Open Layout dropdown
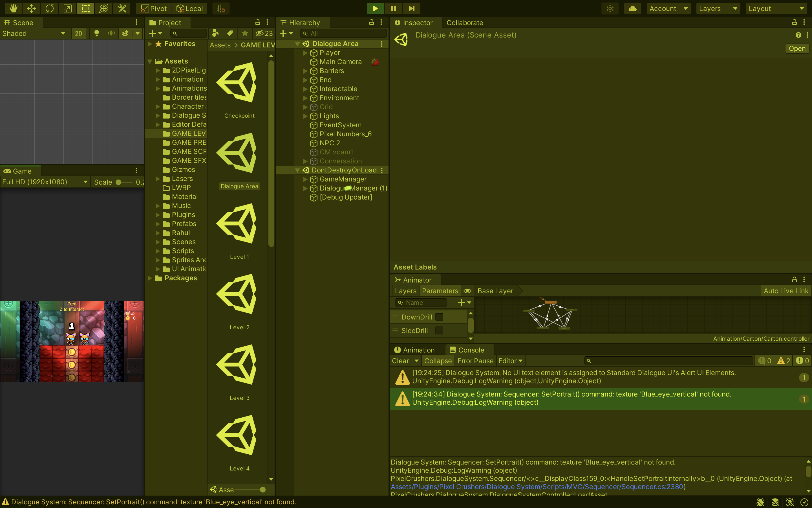Viewport: 812px width, 508px height. coord(776,8)
